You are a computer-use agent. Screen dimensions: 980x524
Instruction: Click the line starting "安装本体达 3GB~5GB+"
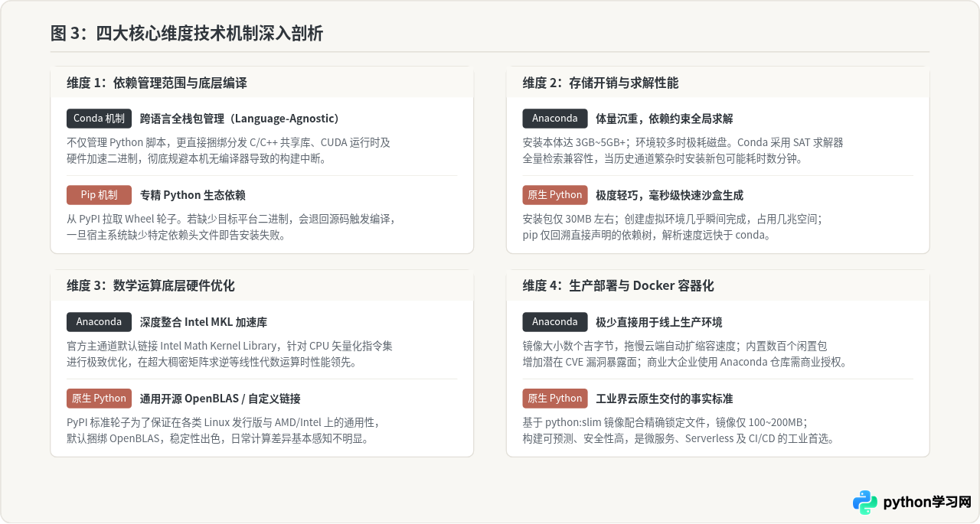point(683,142)
